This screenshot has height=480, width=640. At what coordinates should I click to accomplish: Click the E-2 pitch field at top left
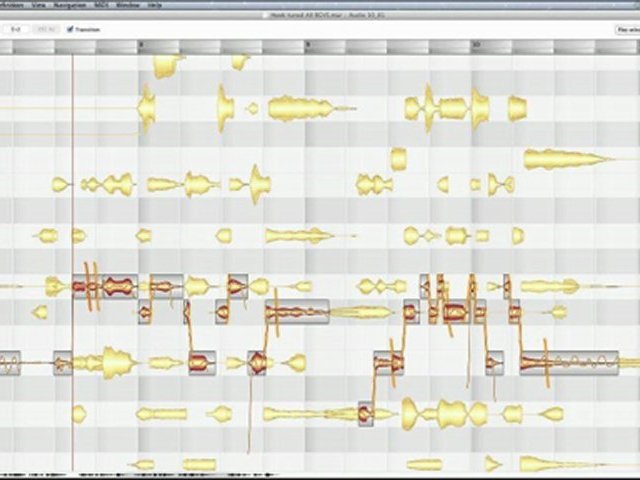click(16, 29)
